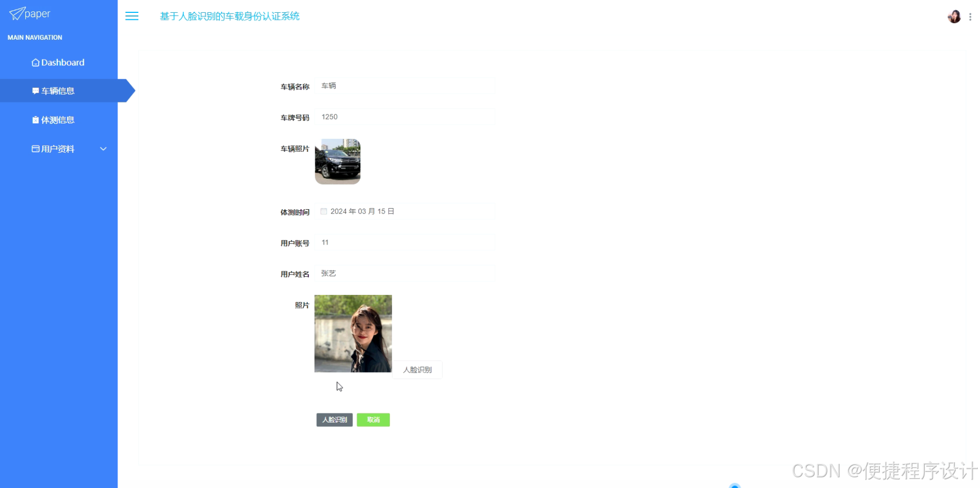Image resolution: width=980 pixels, height=488 pixels.
Task: Click the 车辆名称 input field
Action: (405, 86)
